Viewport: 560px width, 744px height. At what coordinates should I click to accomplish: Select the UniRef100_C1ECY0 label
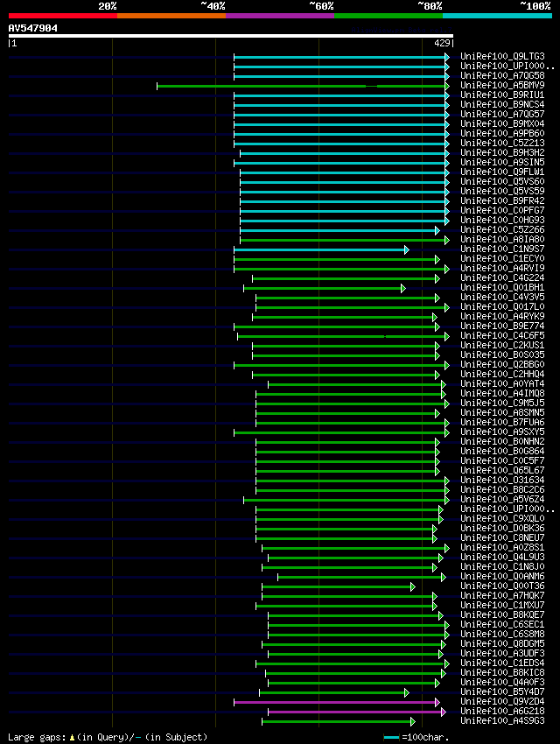[502, 259]
